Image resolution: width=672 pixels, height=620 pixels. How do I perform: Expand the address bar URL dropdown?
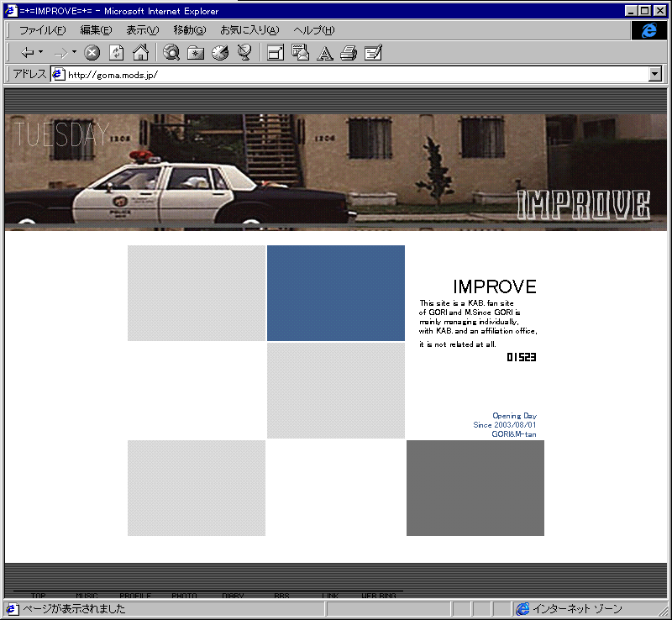coord(655,74)
